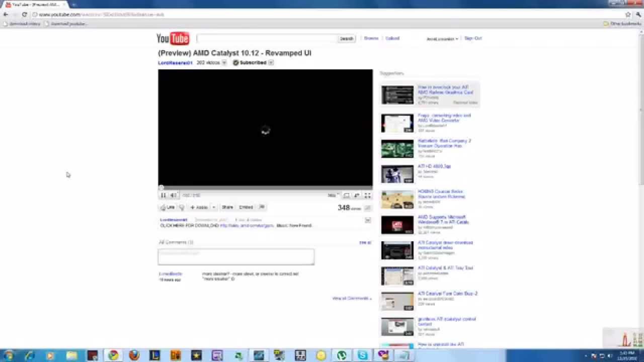
Task: Open 'AMD Supports Microsoft Windows 7' thumbnail
Action: coord(397,225)
